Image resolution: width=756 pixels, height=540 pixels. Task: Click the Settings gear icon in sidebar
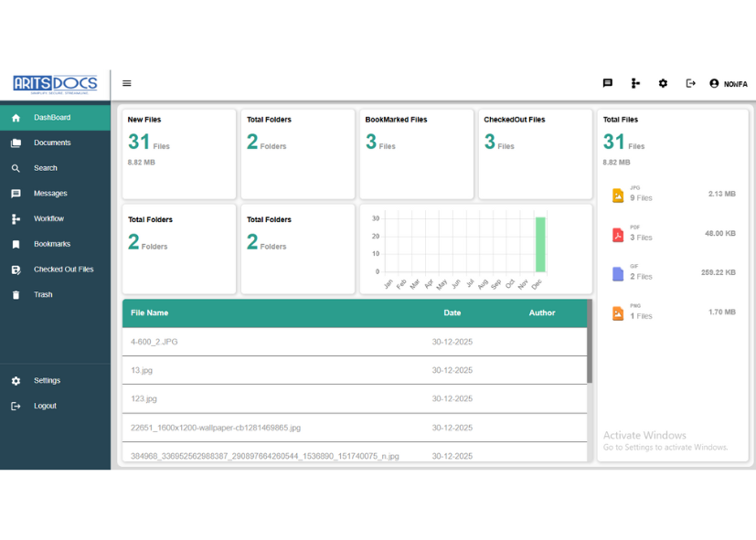[16, 381]
